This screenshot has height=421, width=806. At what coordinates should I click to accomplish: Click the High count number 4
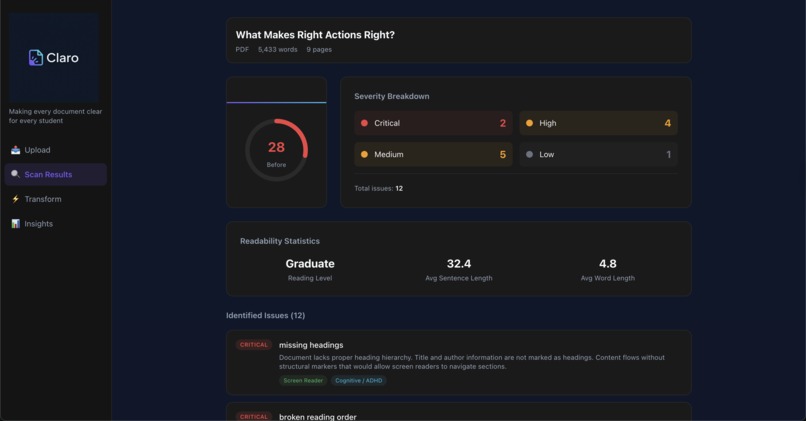[x=668, y=123]
